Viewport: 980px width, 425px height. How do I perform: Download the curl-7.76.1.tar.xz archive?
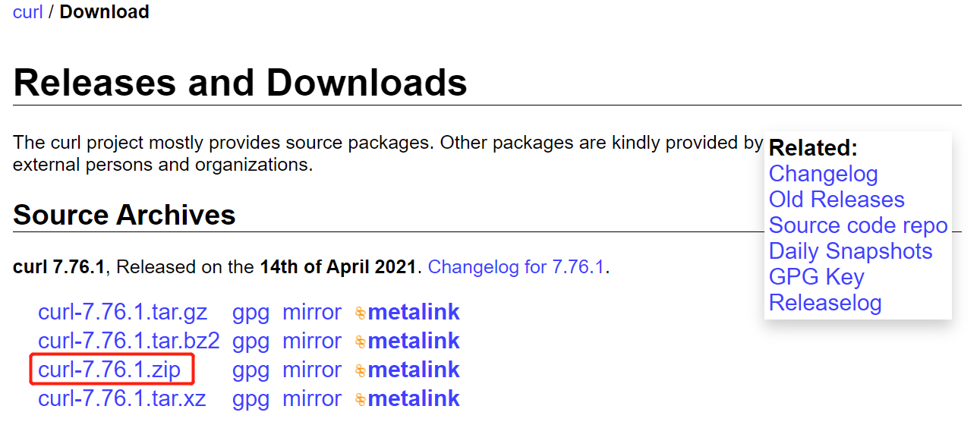click(x=121, y=399)
